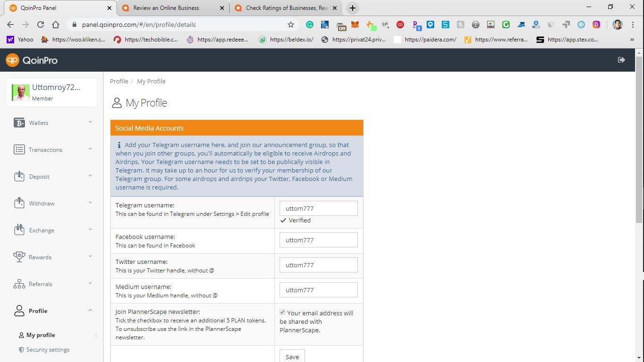Click the logout icon in top bar
This screenshot has height=362, width=644.
[x=621, y=60]
